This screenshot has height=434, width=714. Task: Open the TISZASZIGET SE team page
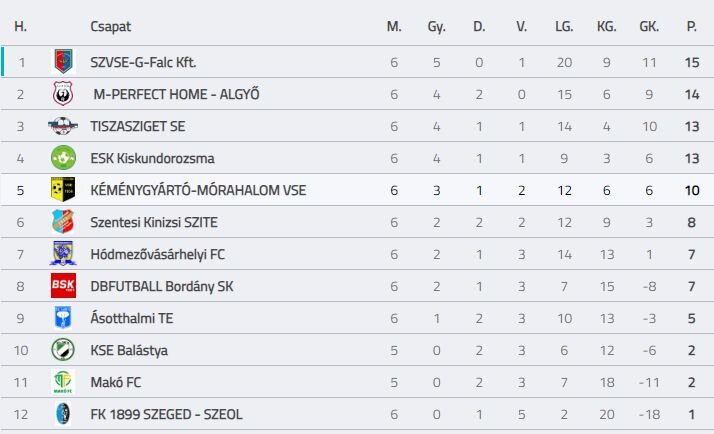click(x=137, y=126)
